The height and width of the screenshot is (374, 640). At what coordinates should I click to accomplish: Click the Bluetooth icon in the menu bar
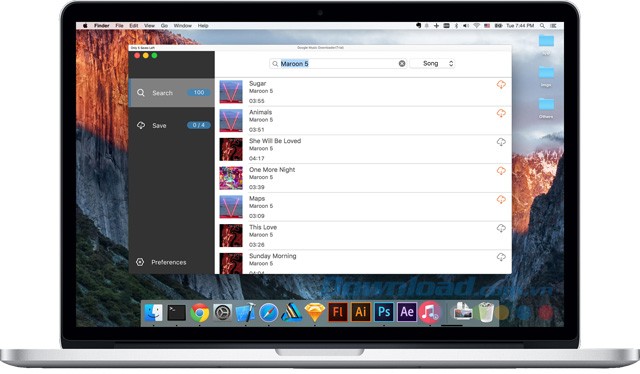click(456, 25)
